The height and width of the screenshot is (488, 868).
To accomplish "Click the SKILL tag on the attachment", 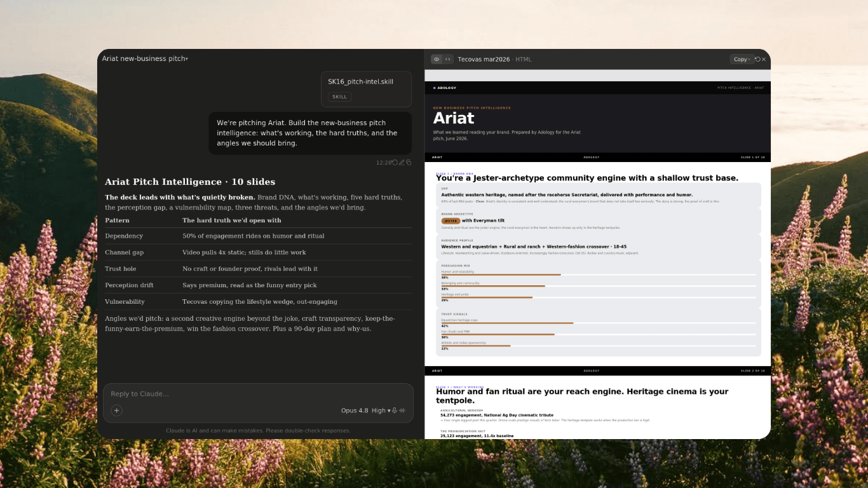I will pos(340,97).
